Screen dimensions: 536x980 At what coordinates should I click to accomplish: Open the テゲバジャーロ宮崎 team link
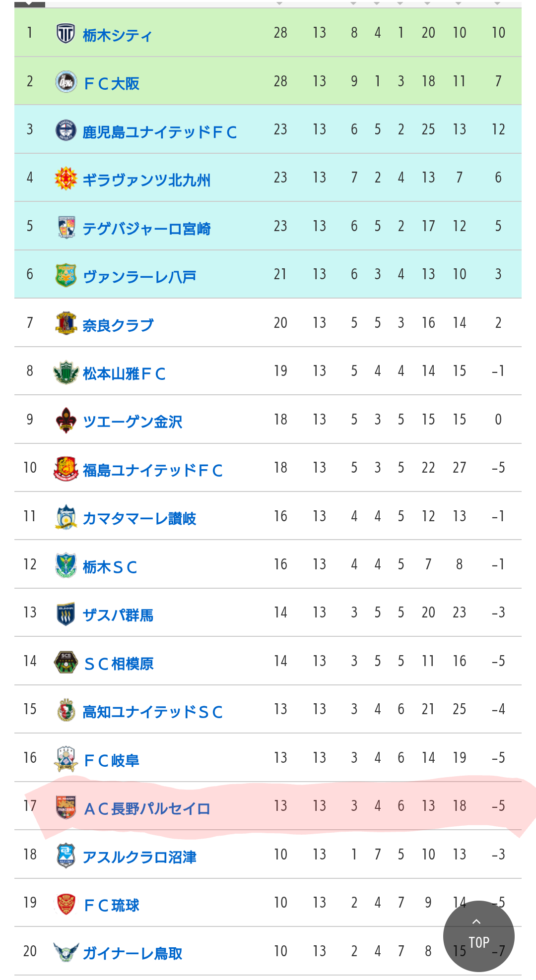[x=146, y=229]
